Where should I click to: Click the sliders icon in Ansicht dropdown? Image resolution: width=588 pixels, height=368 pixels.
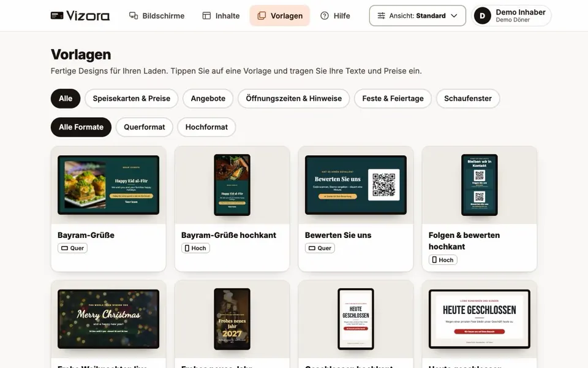[x=381, y=16]
